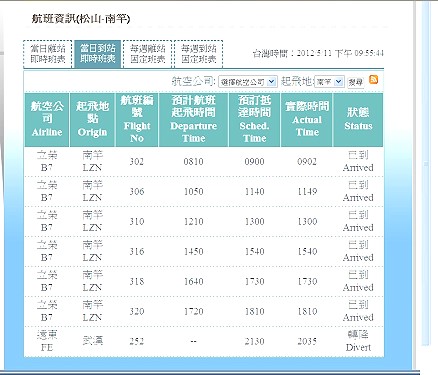
Task: Click 南竿 LZN origin cell of flight 306
Action: [x=92, y=192]
